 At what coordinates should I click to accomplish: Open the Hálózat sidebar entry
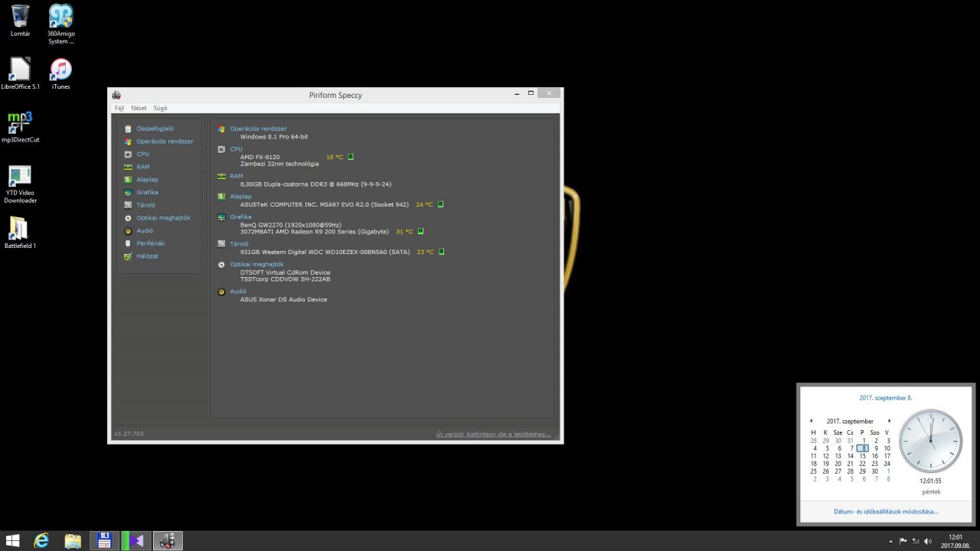click(x=147, y=256)
